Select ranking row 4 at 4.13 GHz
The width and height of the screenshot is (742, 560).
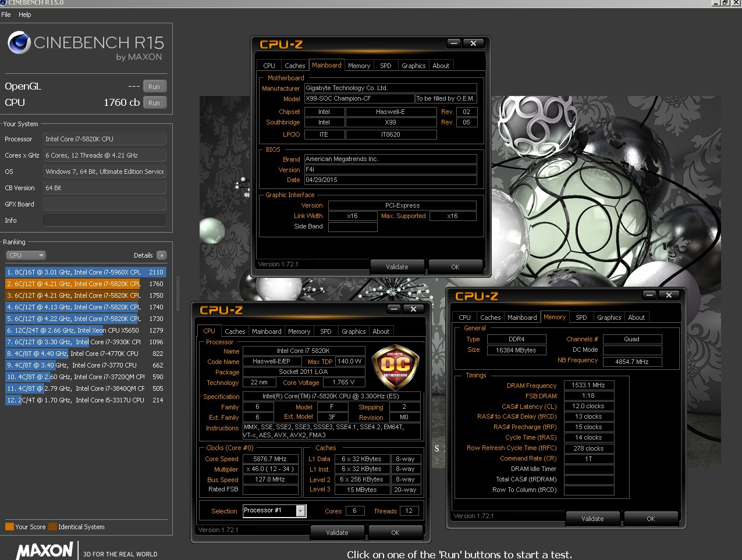click(86, 307)
